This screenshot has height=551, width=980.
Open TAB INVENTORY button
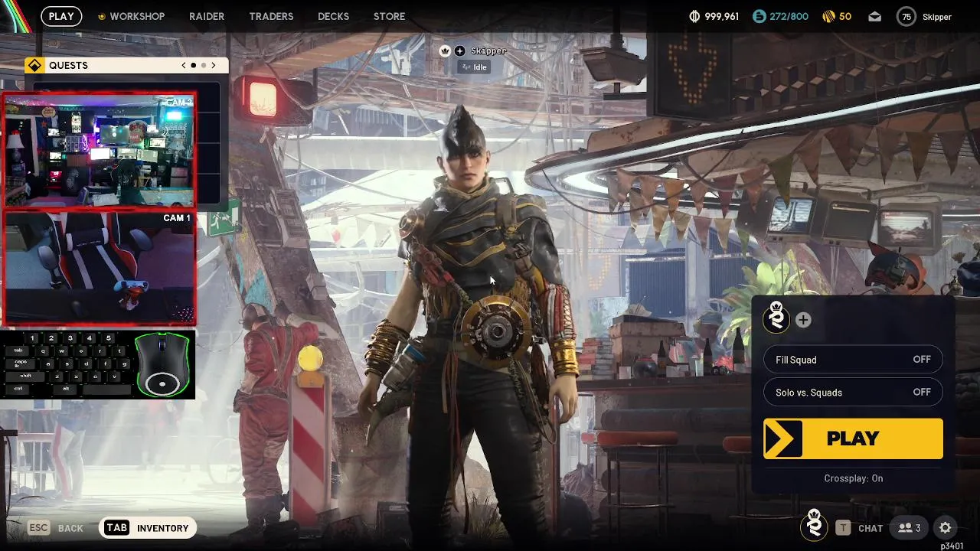[148, 528]
